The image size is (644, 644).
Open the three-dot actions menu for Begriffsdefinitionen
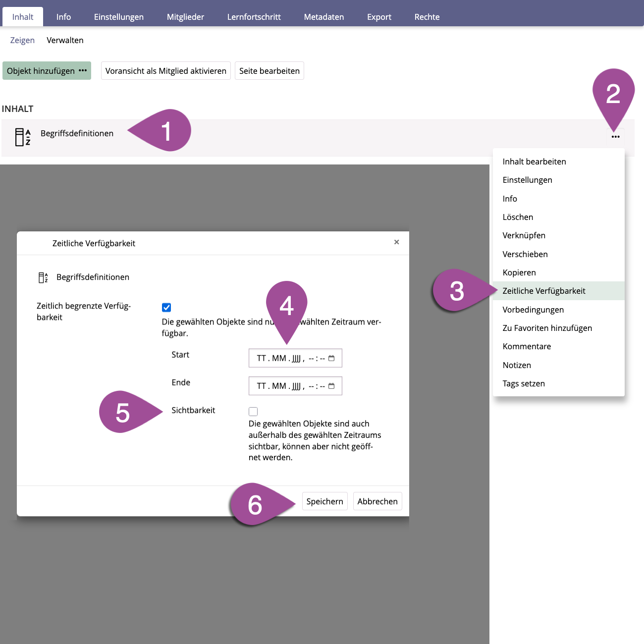(615, 137)
